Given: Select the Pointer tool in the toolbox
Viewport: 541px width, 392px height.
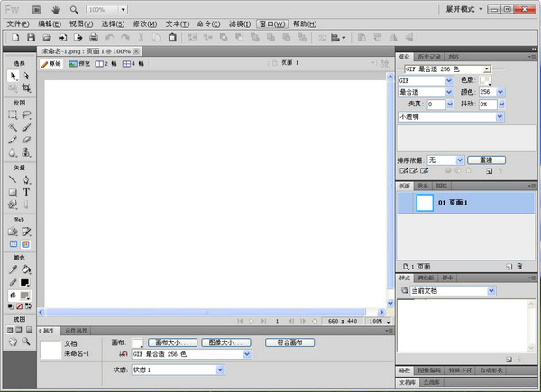Looking at the screenshot, I should 13,77.
